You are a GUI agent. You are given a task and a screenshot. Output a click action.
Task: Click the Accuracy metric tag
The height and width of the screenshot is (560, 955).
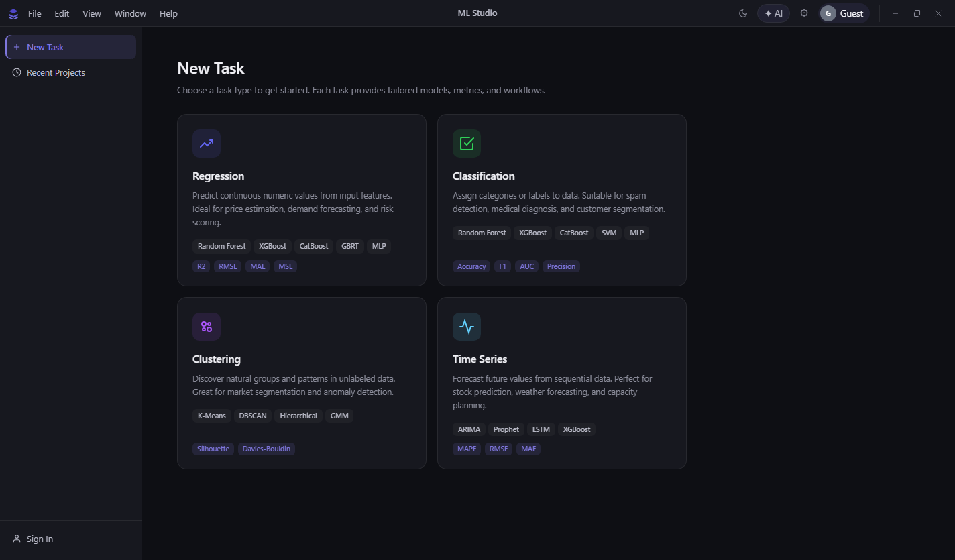point(471,266)
